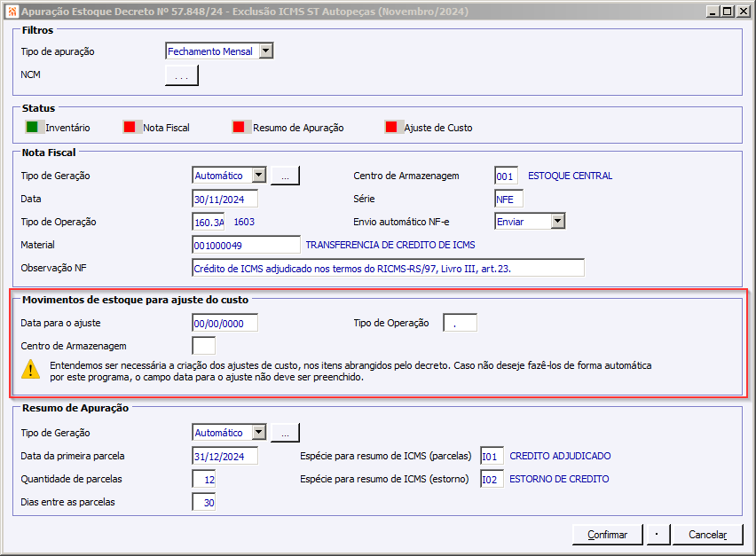Screen dimensions: 756x556
Task: Click the Nota Fiscal Tipo de Operação field
Action: 209,222
